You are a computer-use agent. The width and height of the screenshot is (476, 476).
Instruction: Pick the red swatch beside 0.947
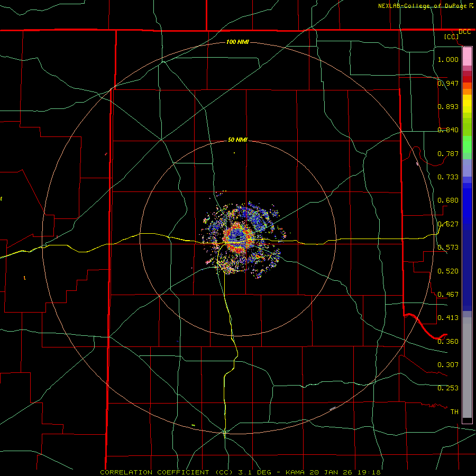pyautogui.click(x=467, y=79)
